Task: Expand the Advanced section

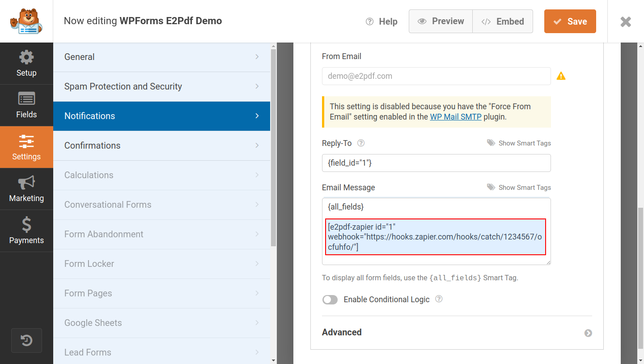Action: coord(588,333)
